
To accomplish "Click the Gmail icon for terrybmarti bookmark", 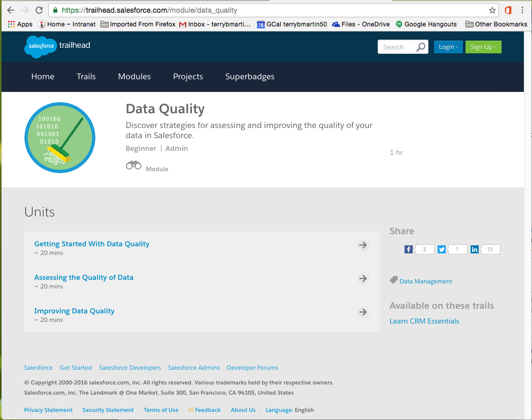I will point(181,24).
